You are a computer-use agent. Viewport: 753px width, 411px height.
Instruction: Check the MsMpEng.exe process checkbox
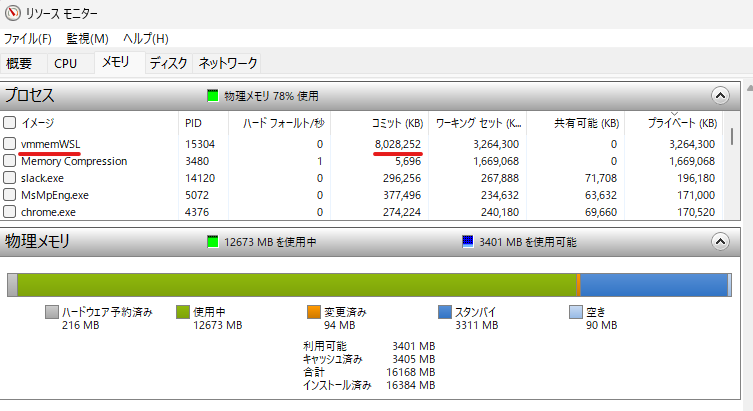[10, 195]
